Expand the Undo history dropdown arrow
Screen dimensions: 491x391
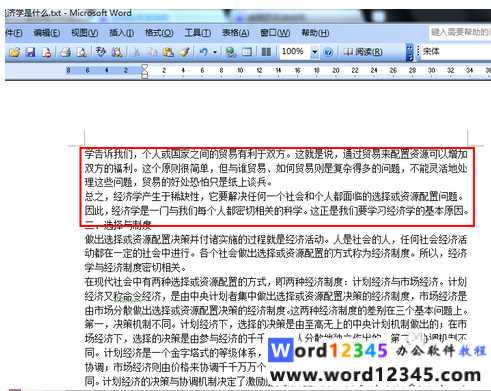[215, 52]
